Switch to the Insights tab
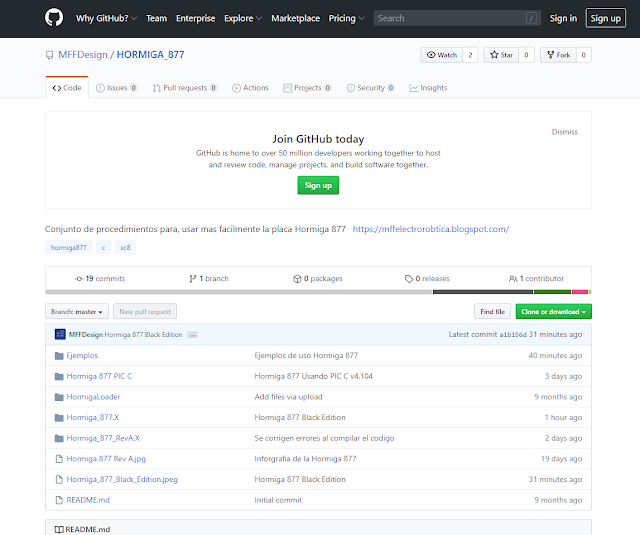Image resolution: width=640 pixels, height=535 pixels. [428, 88]
